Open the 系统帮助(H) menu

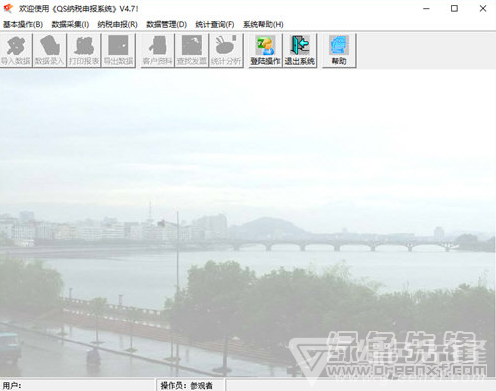(x=263, y=24)
